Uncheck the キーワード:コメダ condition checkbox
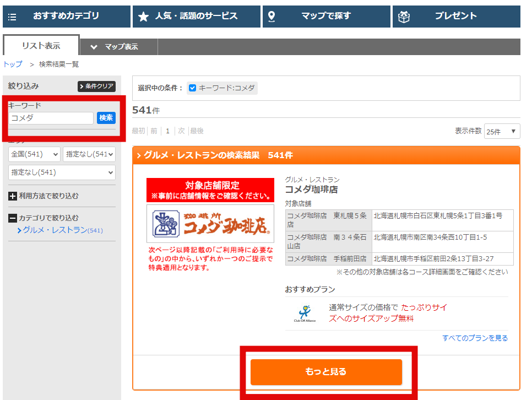The width and height of the screenshot is (532, 400). pyautogui.click(x=192, y=88)
